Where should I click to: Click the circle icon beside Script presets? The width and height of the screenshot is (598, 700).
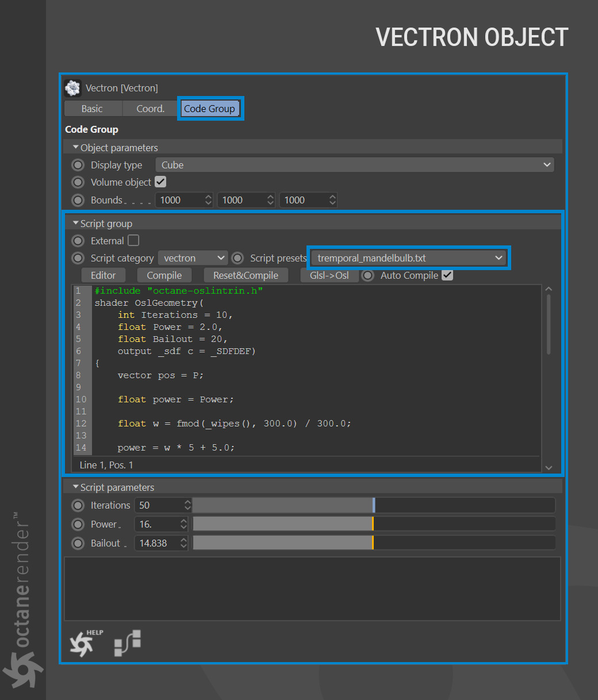point(237,258)
